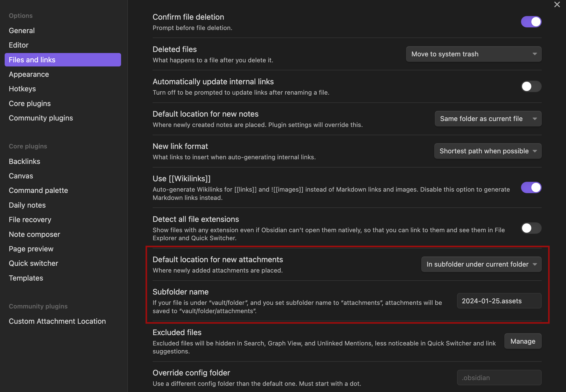Open the Hotkeys settings section

point(22,89)
